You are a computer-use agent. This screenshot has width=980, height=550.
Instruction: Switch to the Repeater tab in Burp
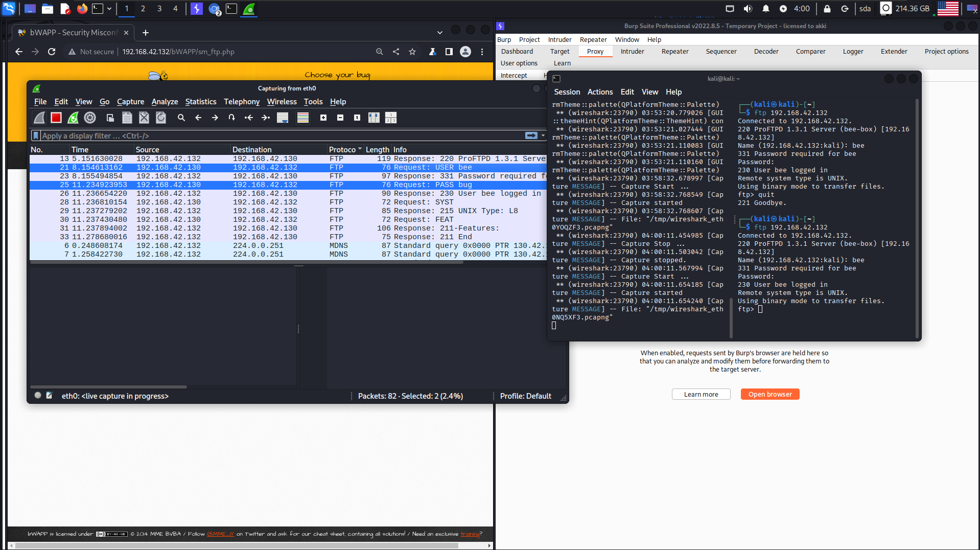(674, 52)
